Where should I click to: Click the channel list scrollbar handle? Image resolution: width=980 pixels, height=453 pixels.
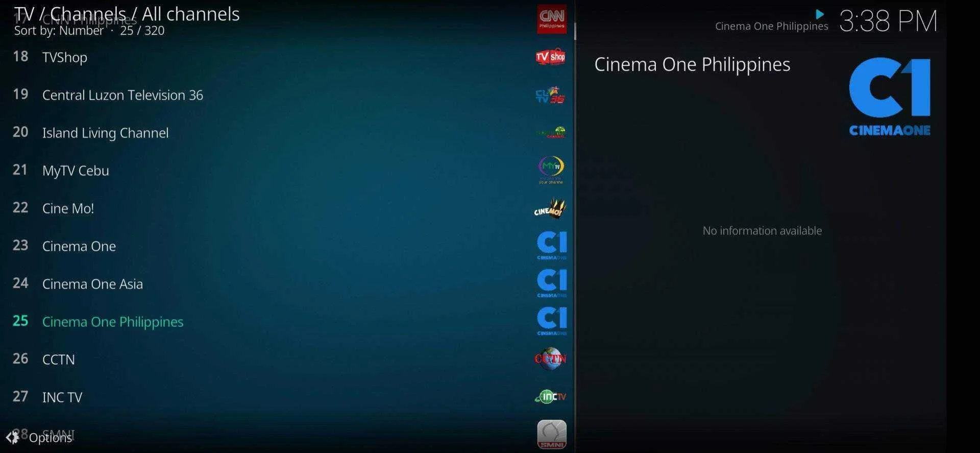pyautogui.click(x=575, y=31)
